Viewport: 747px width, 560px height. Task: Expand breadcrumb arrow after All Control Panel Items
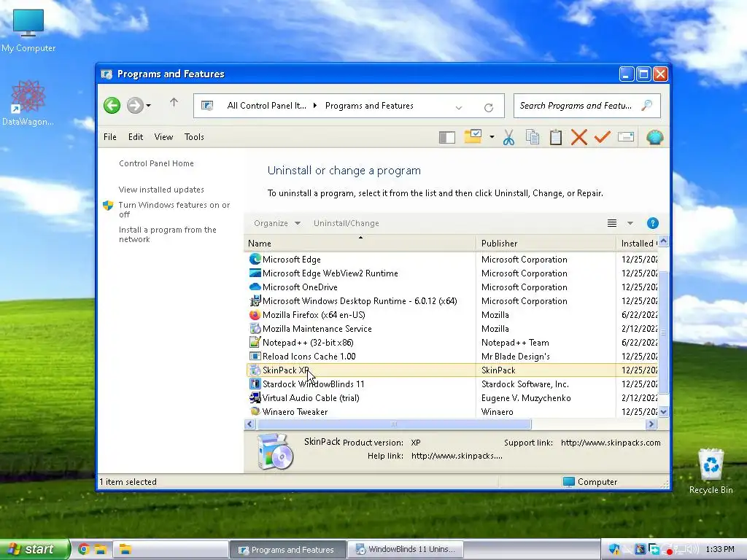tap(315, 106)
